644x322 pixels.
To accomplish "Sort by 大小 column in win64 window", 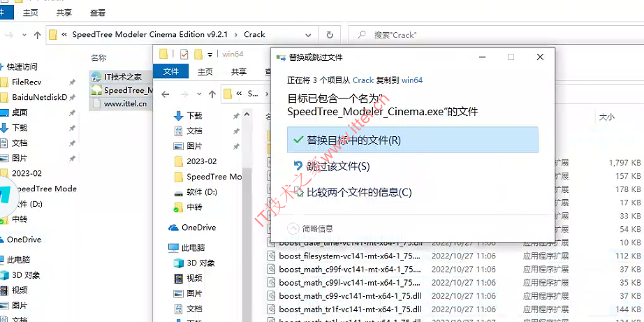I will (x=606, y=117).
